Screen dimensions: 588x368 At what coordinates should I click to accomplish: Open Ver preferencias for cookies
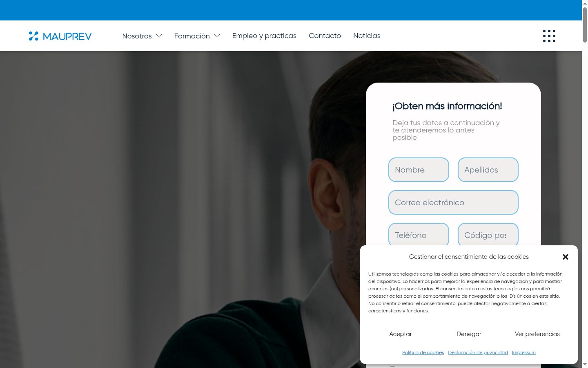pos(537,334)
